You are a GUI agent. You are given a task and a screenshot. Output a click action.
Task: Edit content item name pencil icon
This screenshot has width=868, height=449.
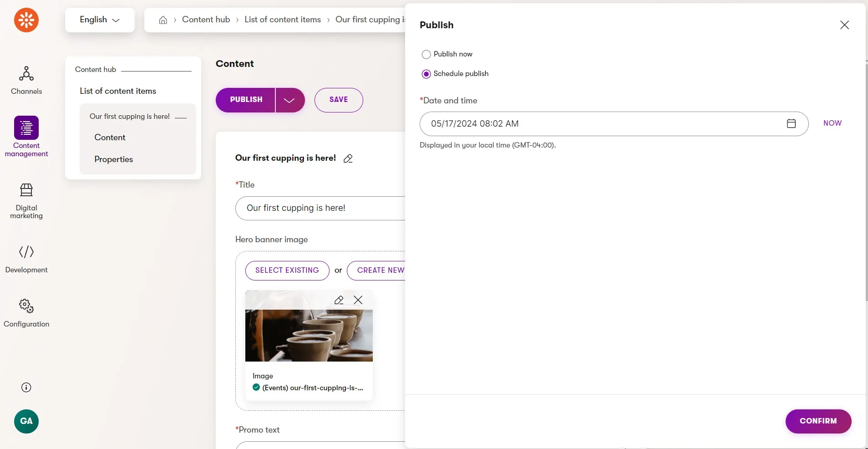pyautogui.click(x=348, y=158)
